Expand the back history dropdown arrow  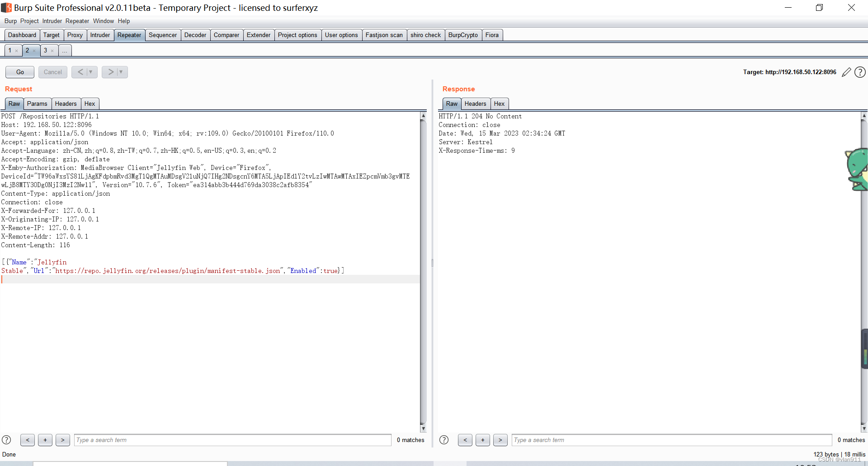click(x=91, y=72)
